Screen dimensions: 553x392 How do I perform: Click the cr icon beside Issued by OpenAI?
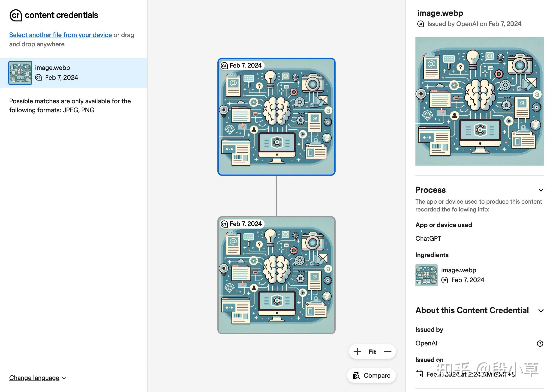[421, 24]
